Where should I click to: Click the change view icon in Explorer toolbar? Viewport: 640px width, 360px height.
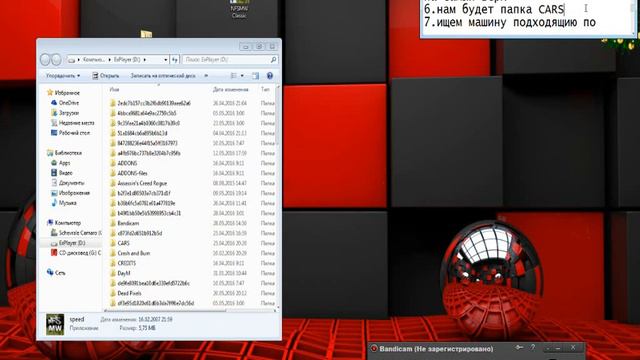[x=234, y=76]
